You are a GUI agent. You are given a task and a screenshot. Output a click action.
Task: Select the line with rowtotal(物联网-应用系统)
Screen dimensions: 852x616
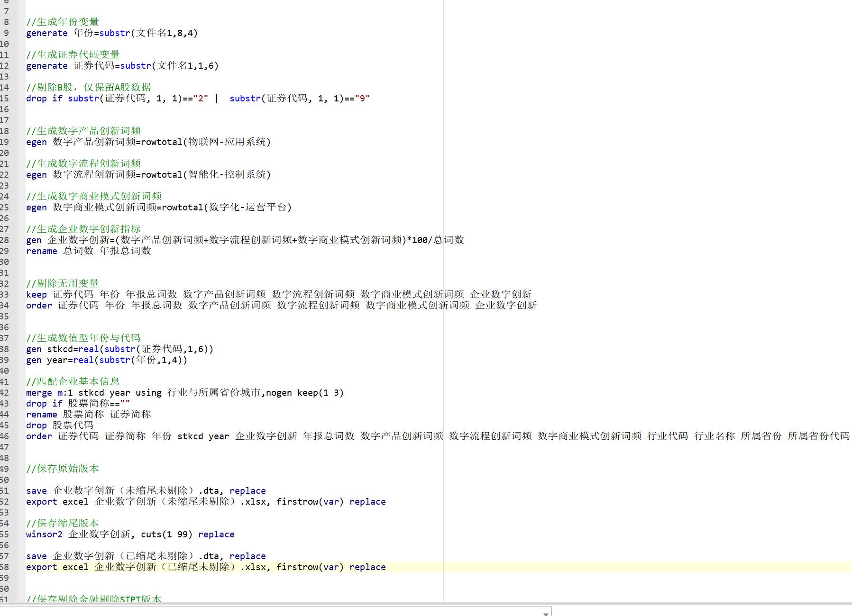point(148,142)
